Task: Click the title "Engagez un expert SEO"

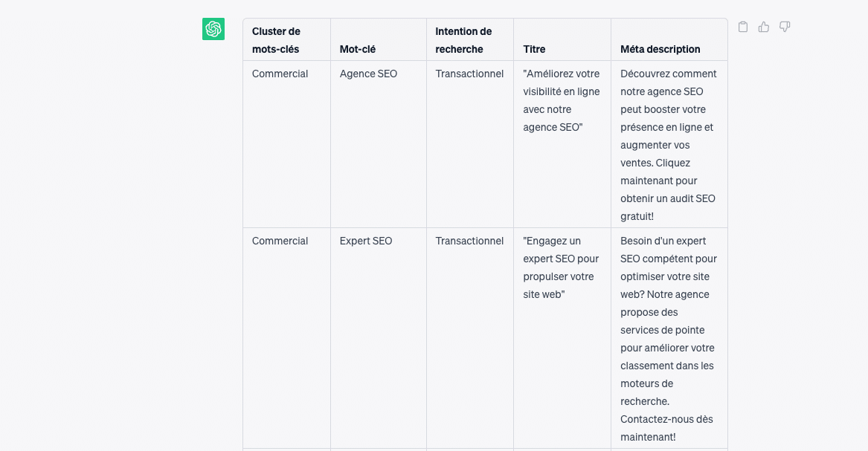Action: pos(561,267)
